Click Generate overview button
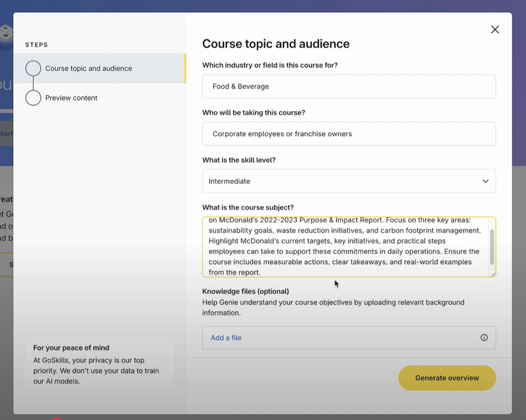526x420 pixels. coord(447,378)
